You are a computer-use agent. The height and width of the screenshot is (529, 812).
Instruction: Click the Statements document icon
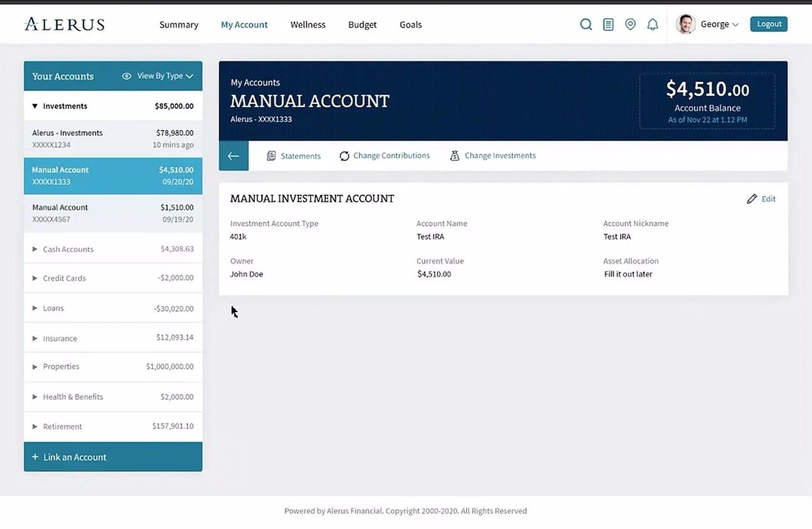pyautogui.click(x=271, y=156)
